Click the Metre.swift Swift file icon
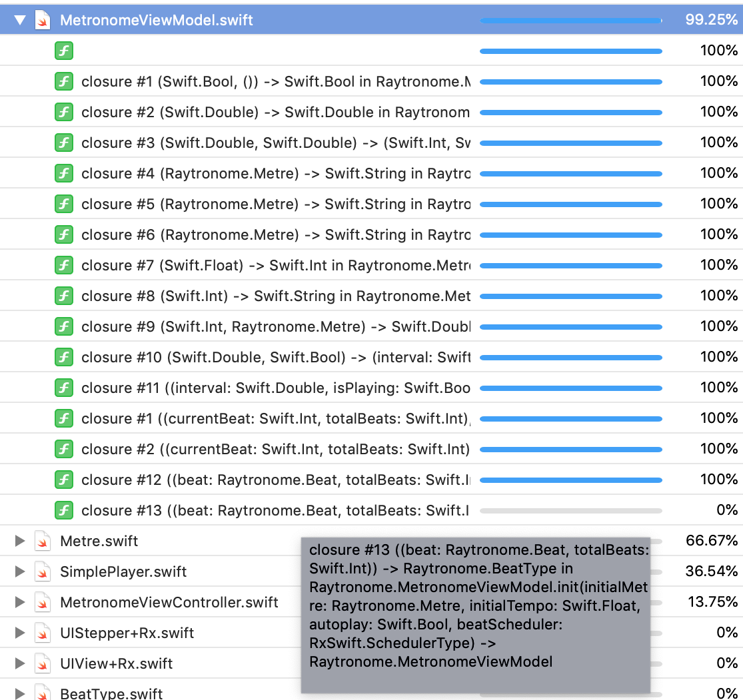The image size is (743, 700). (x=43, y=541)
